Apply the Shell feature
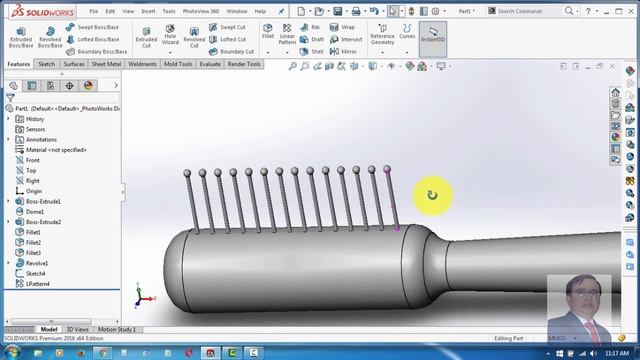Image resolution: width=640 pixels, height=360 pixels. 311,51
